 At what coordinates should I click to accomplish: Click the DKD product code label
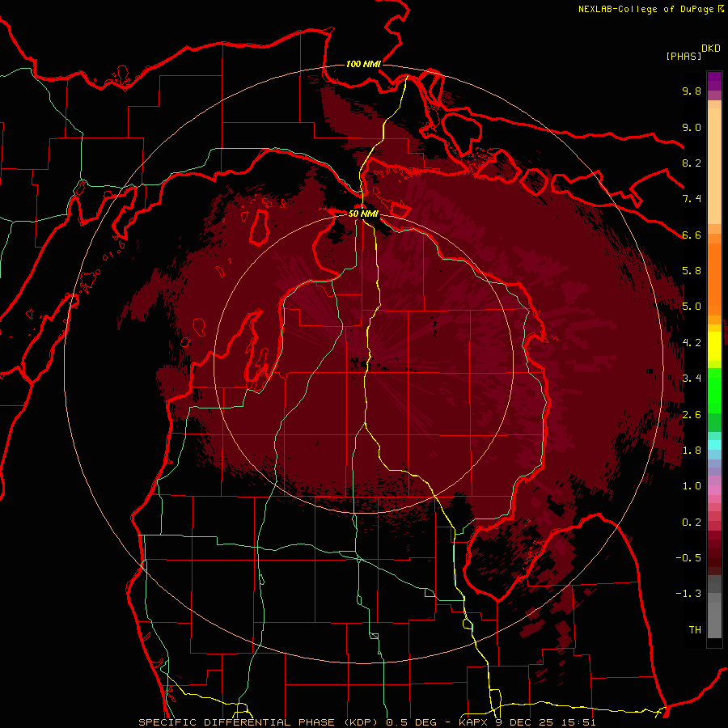(711, 48)
